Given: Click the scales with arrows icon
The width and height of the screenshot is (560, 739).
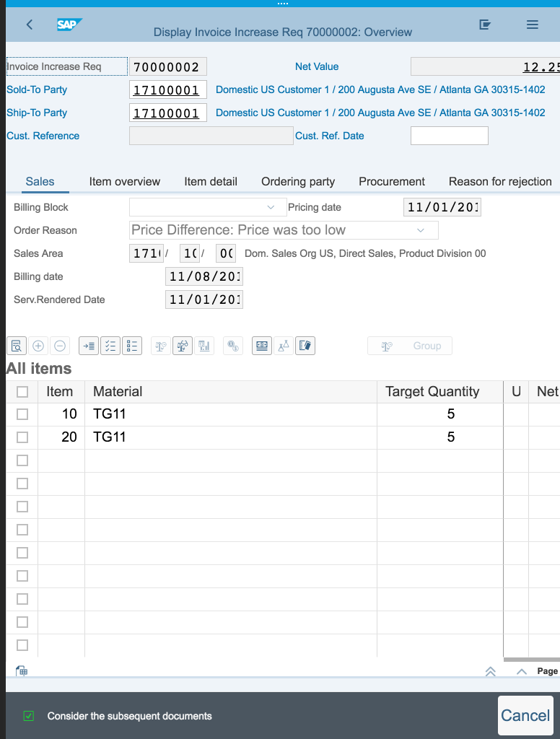Looking at the screenshot, I should coord(183,346).
